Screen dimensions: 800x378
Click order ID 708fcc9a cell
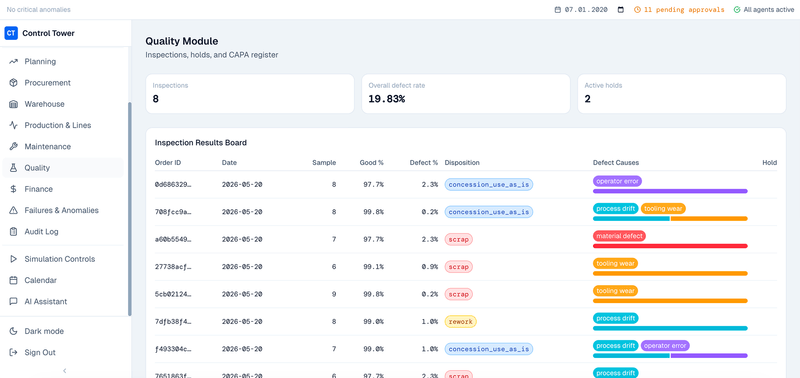click(x=172, y=212)
